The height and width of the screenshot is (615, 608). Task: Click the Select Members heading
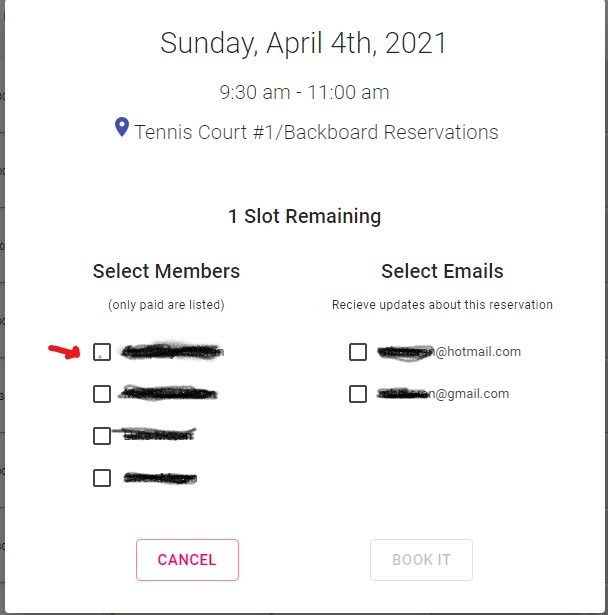pyautogui.click(x=166, y=271)
